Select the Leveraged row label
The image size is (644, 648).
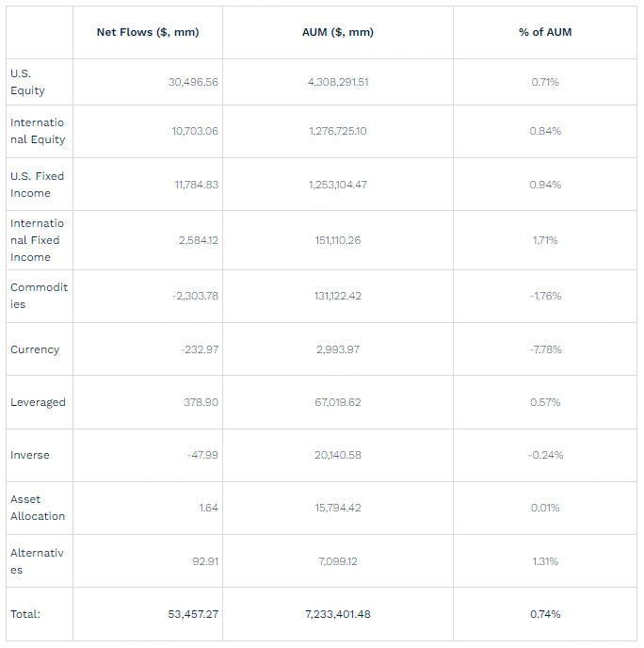(38, 402)
